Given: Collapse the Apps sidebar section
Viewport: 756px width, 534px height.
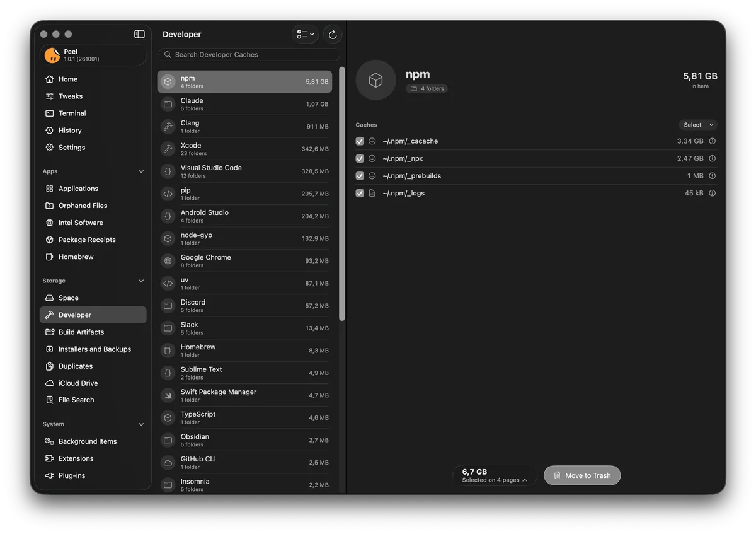Looking at the screenshot, I should click(x=141, y=171).
